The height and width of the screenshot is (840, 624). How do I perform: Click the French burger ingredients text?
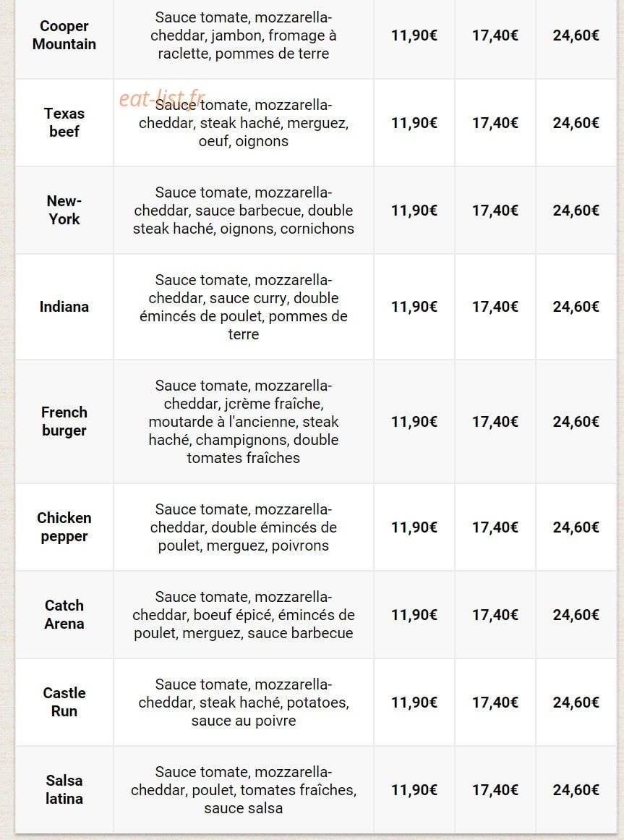tap(244, 422)
